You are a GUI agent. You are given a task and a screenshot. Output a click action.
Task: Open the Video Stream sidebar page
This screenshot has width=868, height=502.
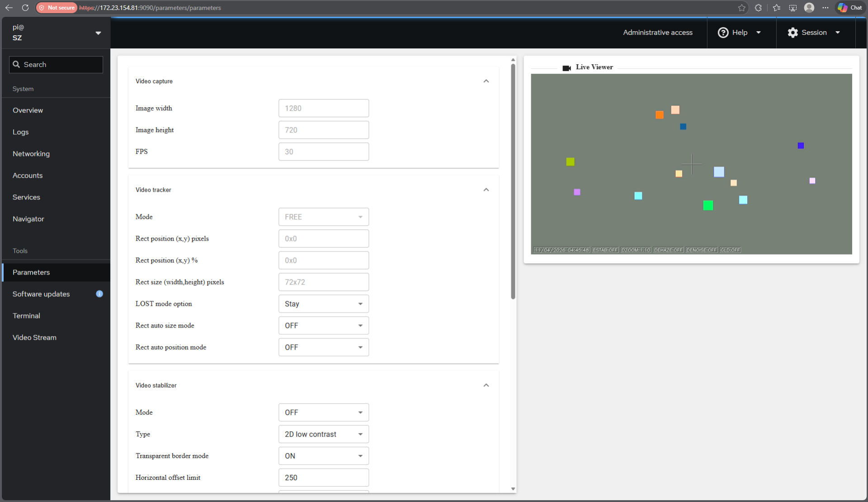pyautogui.click(x=34, y=337)
